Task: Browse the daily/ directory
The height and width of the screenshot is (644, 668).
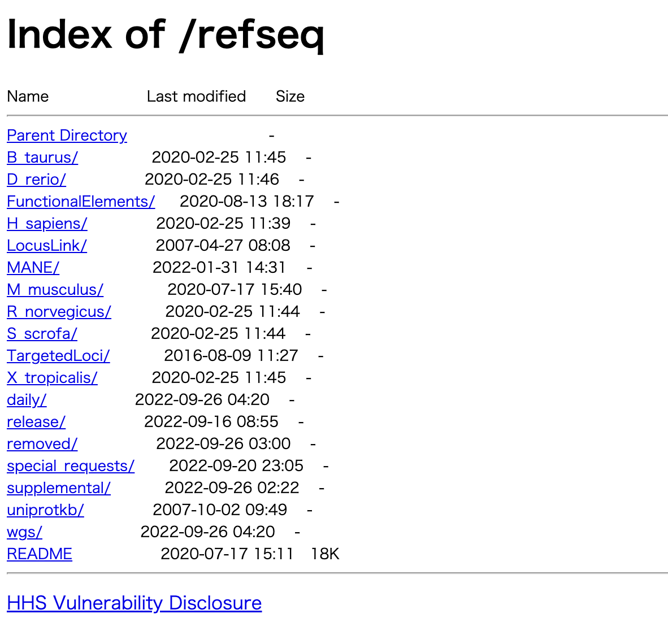Action: [27, 400]
